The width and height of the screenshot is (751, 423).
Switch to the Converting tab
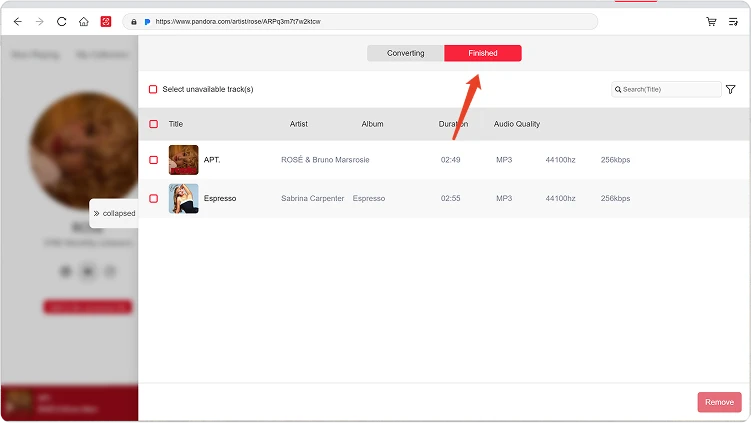(x=406, y=53)
